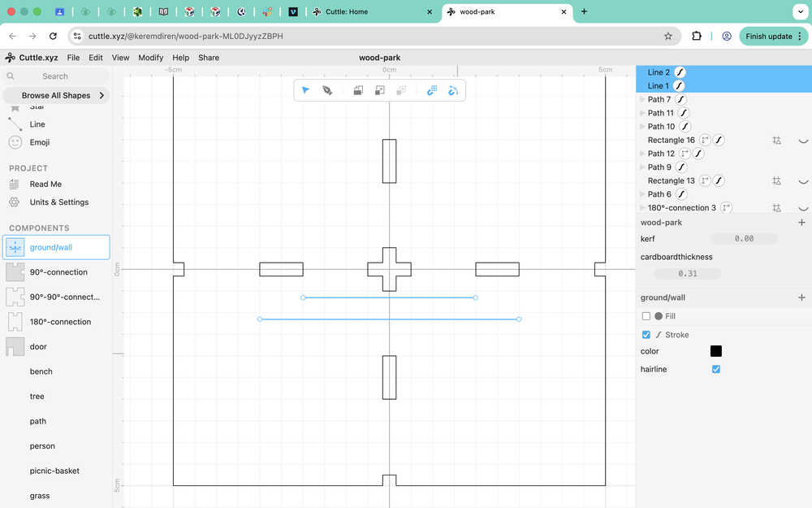Open the Read Me project link
Screen dimensions: 812x508
[x=45, y=185]
